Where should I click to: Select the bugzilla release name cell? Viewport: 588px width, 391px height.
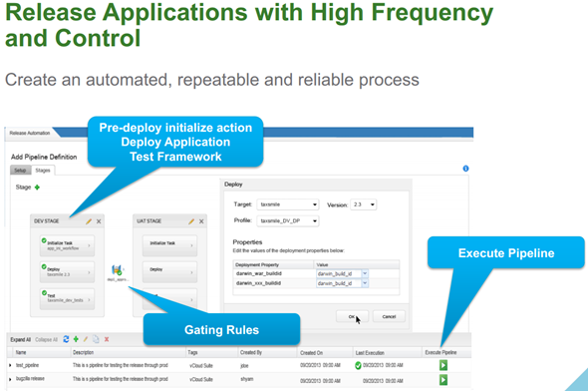click(x=30, y=379)
